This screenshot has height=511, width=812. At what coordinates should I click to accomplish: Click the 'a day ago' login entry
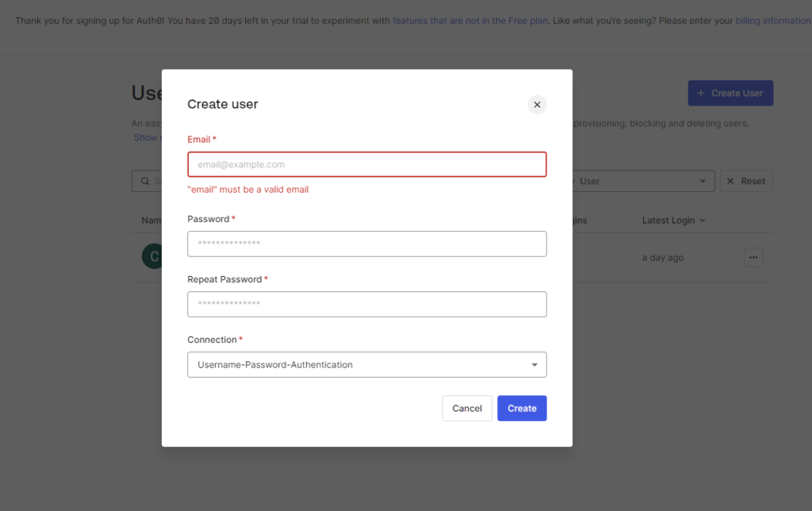(662, 258)
